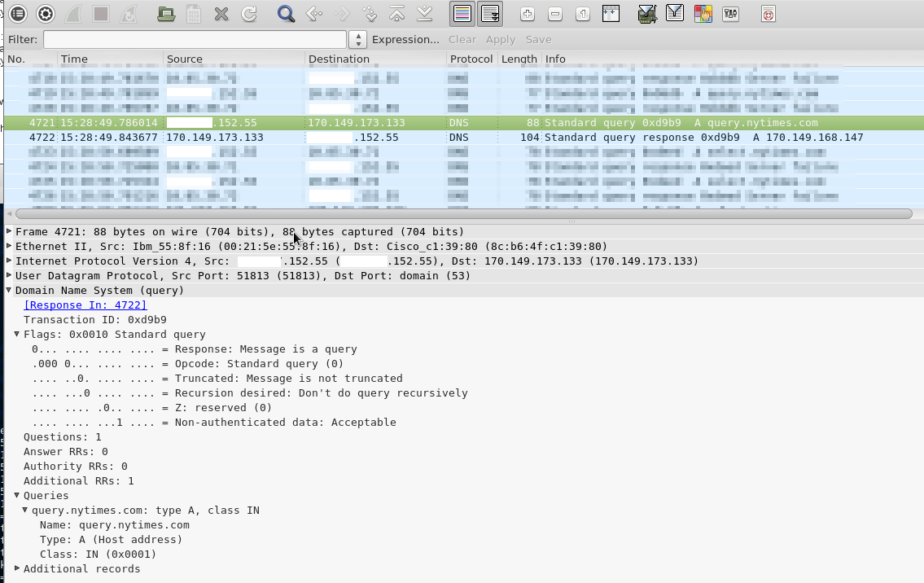The image size is (924, 583).
Task: Open a capture file with folder icon
Action: point(166,14)
